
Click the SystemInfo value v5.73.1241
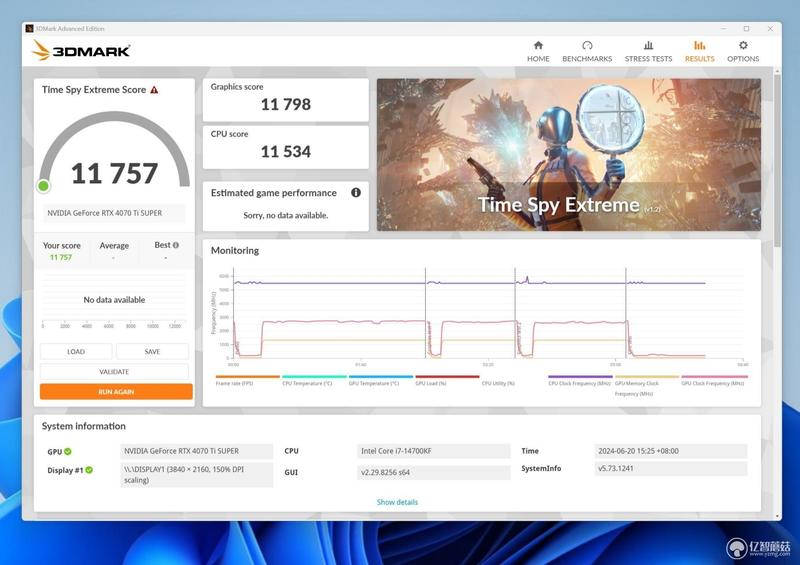point(671,469)
